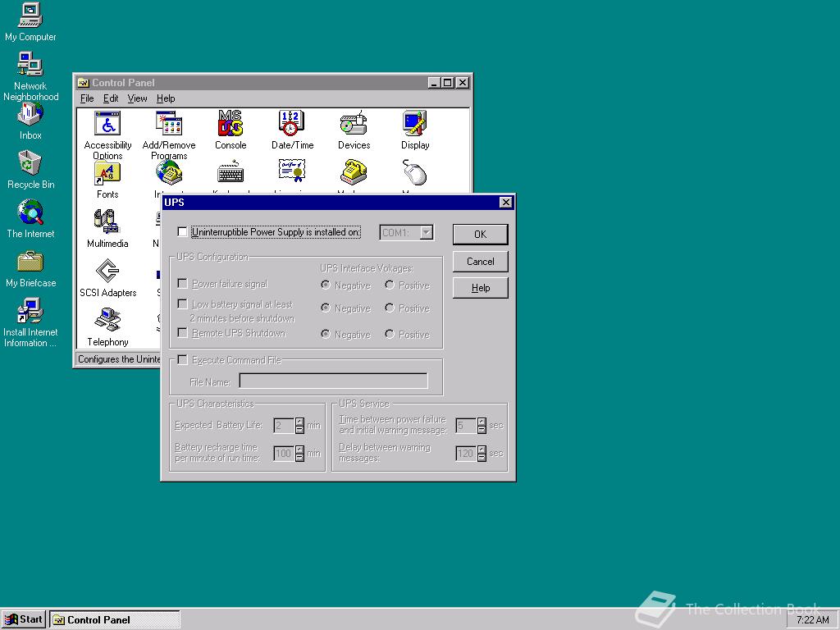Screen dimensions: 840x630
Task: Toggle Power failure signal checkbox
Action: tap(182, 284)
